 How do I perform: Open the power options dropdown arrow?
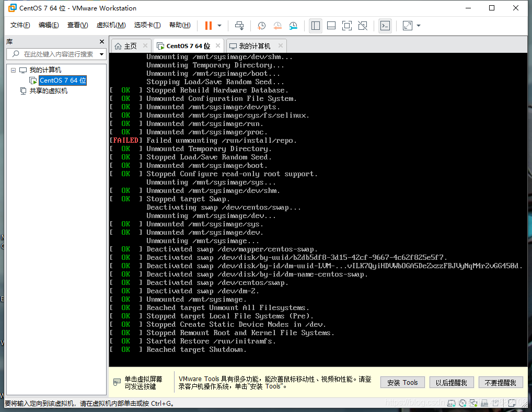point(219,26)
